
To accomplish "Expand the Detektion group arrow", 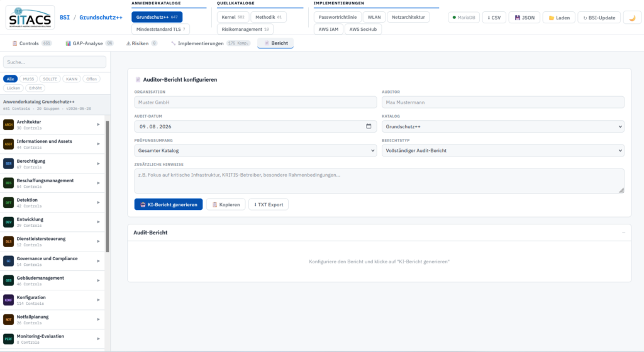I will click(98, 202).
